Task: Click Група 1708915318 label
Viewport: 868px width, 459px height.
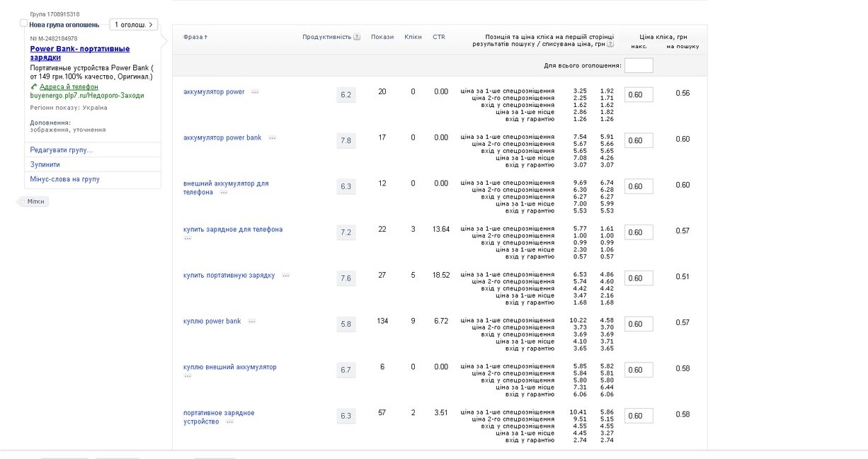Action: click(55, 14)
